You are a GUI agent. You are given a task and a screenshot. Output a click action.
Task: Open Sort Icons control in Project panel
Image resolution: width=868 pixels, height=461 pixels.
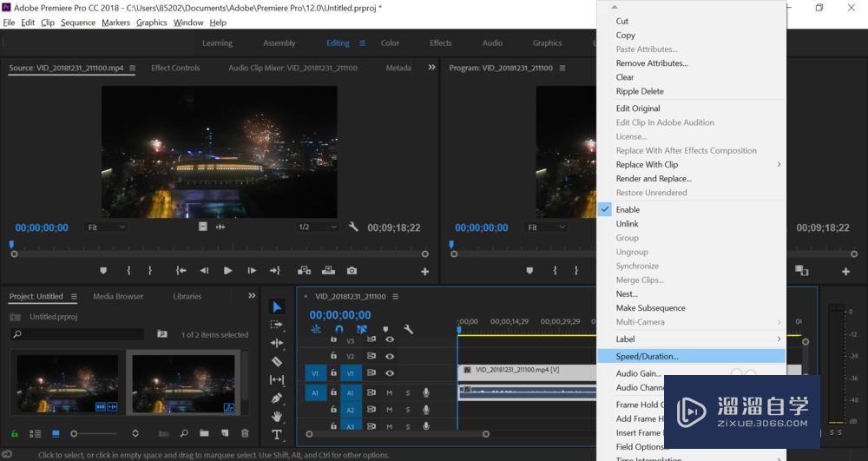coord(135,433)
